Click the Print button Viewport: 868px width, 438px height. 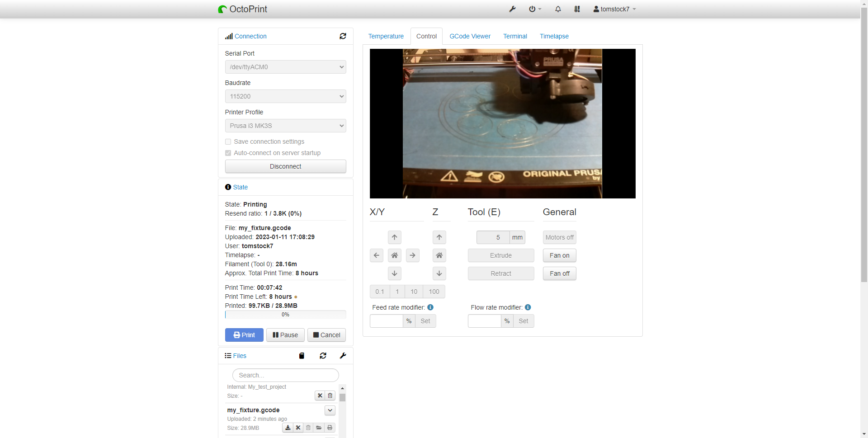(244, 335)
